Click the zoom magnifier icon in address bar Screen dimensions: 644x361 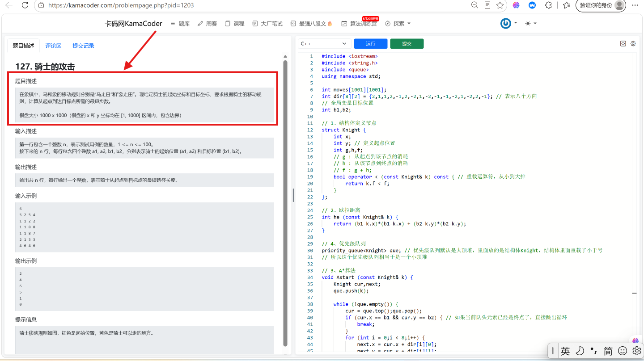(x=475, y=5)
